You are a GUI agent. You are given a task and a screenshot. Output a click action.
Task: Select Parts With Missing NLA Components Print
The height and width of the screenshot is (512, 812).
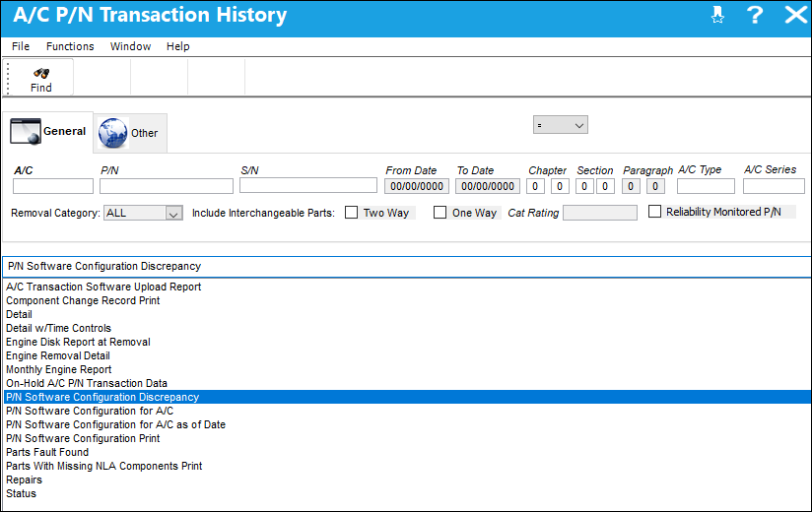point(104,466)
